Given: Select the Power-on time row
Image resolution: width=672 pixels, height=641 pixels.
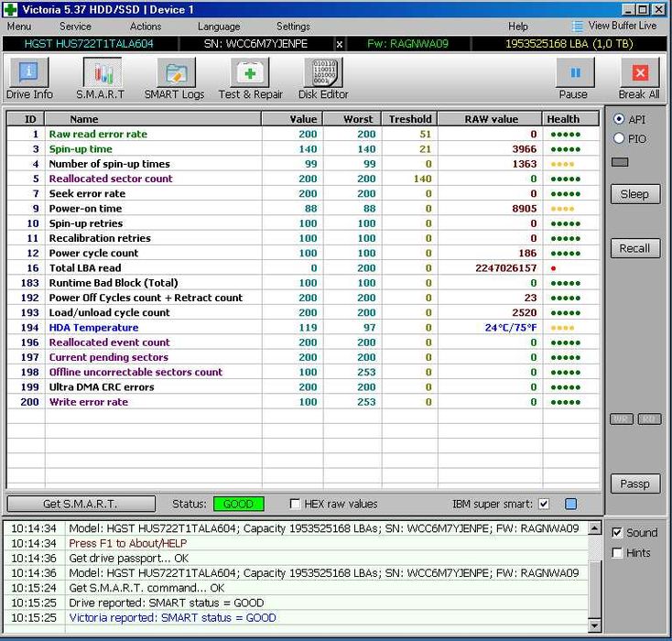Looking at the screenshot, I should (303, 209).
